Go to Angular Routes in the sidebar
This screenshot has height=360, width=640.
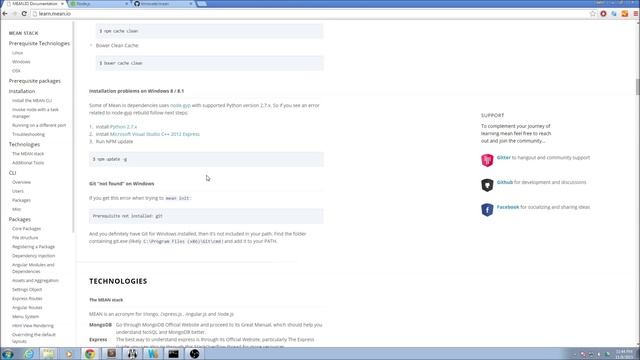point(27,308)
